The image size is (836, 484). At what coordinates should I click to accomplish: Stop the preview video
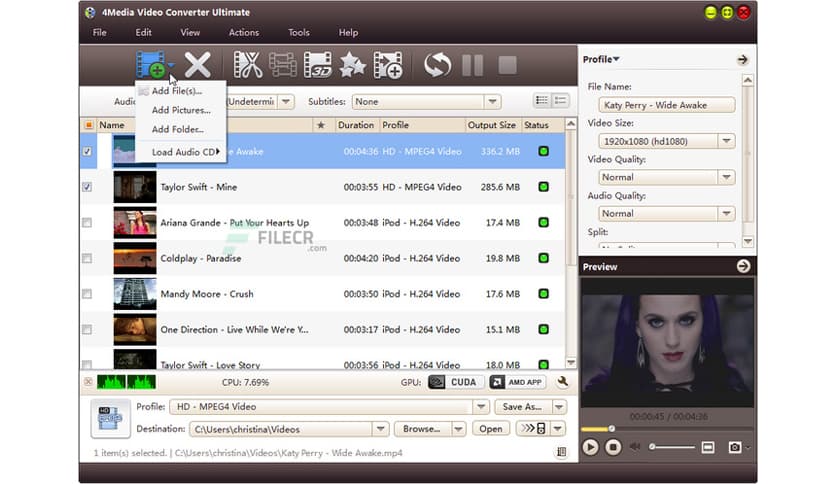613,447
